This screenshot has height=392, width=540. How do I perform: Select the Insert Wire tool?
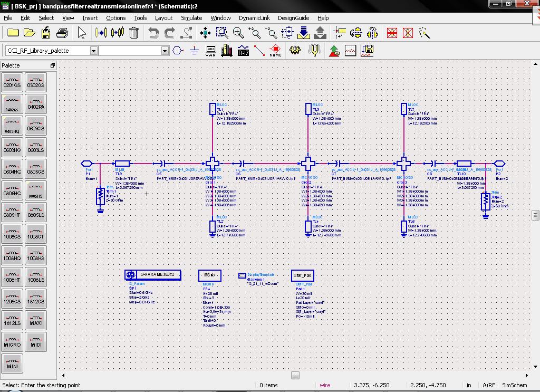click(259, 51)
